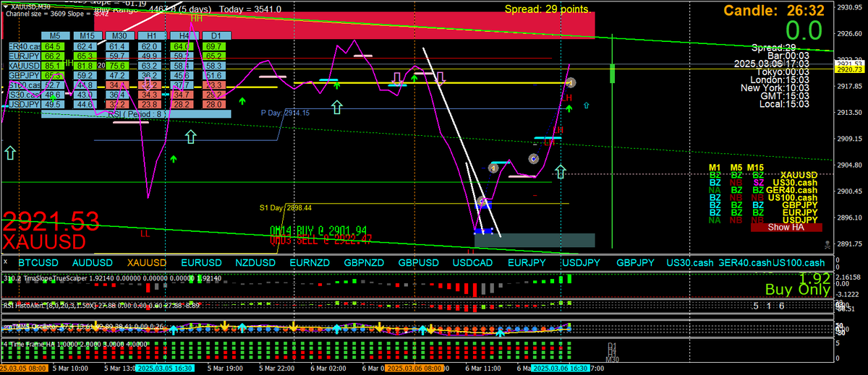Click the yellow 2920.73 price tag on scale
The width and height of the screenshot is (868, 375).
(x=849, y=69)
